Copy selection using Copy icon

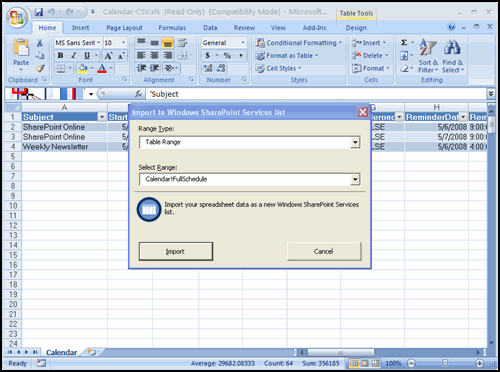[40, 55]
